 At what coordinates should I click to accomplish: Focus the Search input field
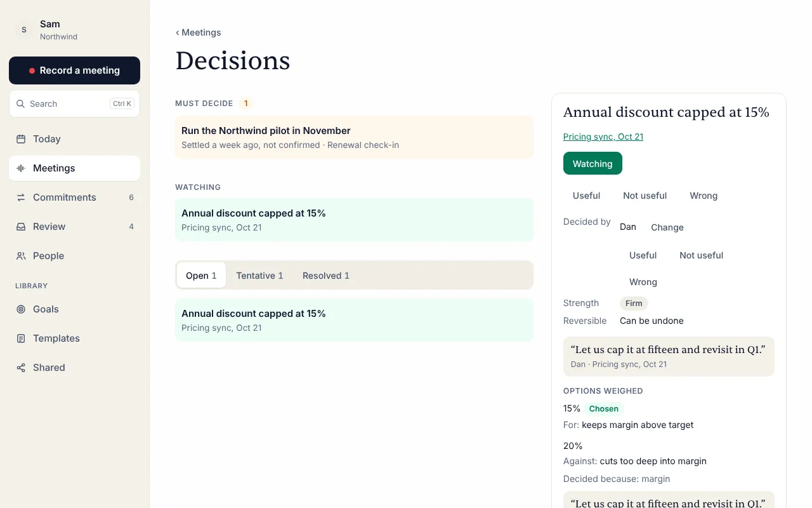[x=74, y=104]
